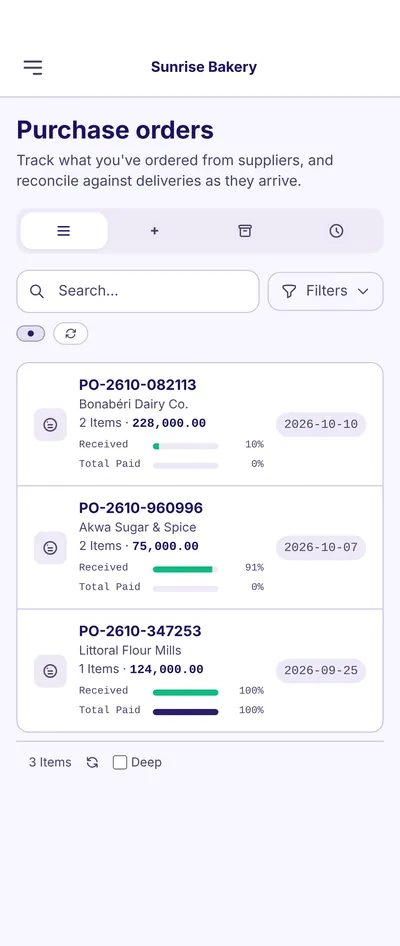Click the Bonabéri Dairy order icon
400x946 pixels.
coord(50,425)
